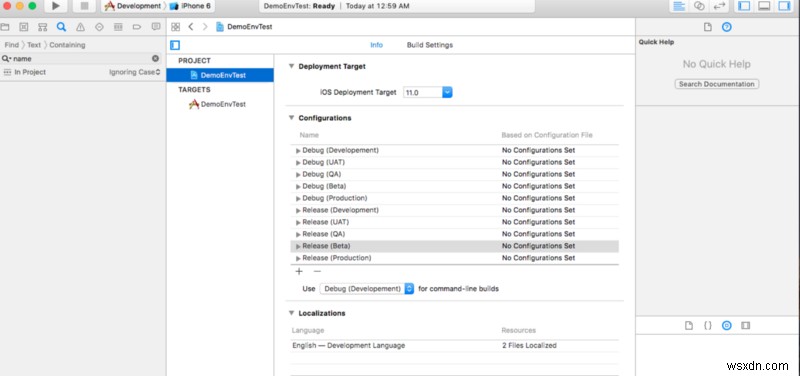Click the search field containing name
The image size is (800, 376).
(82, 59)
